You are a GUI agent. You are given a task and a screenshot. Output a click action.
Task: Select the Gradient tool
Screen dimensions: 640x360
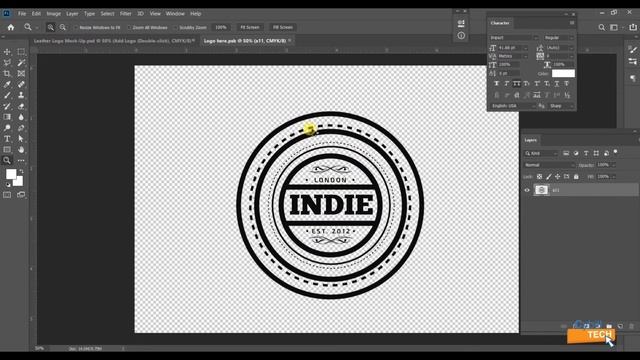[7, 117]
